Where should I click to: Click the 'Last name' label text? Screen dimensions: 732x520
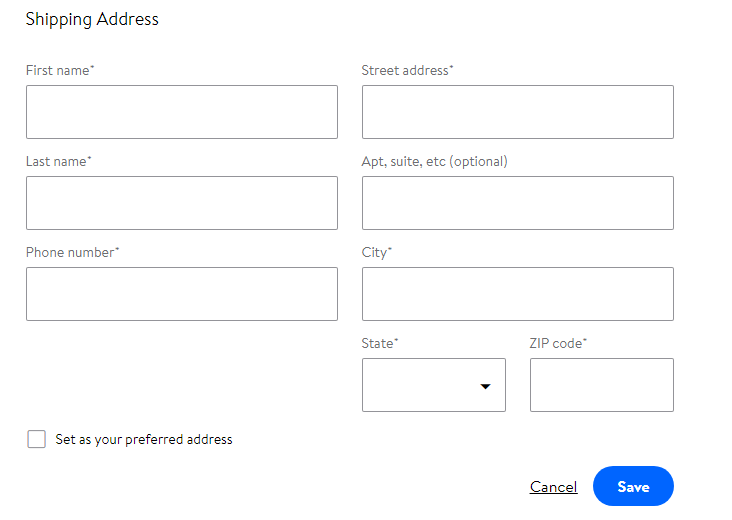(58, 162)
